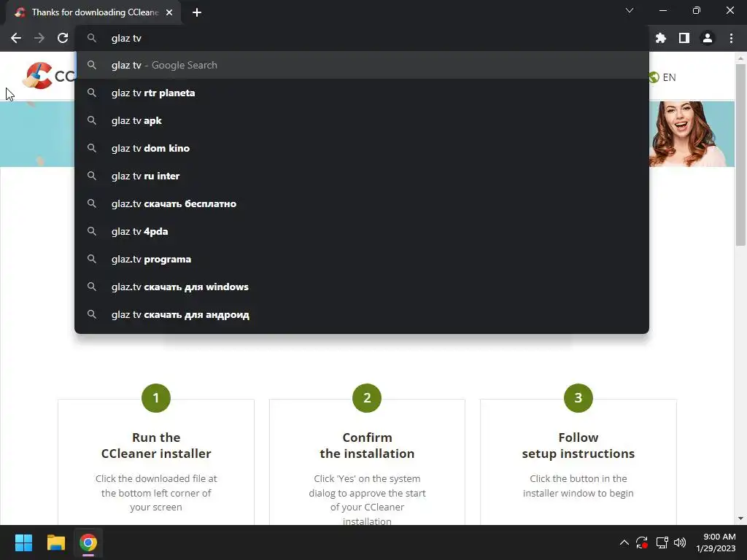Choose 'glaz tv скачать для андроид' suggestion
747x560 pixels.
pyautogui.click(x=362, y=314)
